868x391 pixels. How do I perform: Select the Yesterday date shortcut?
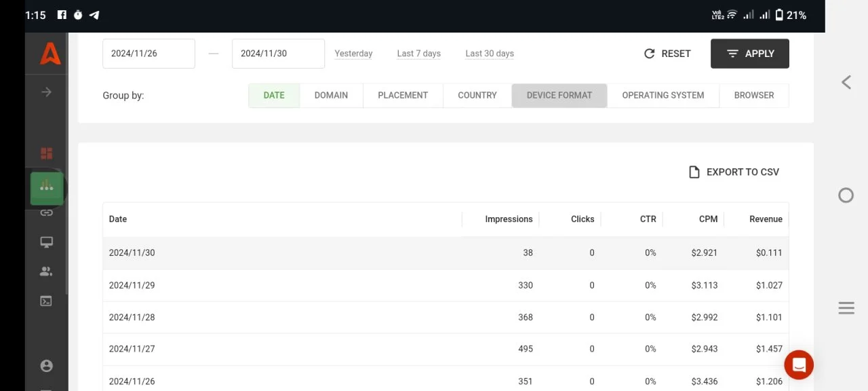[x=353, y=54]
